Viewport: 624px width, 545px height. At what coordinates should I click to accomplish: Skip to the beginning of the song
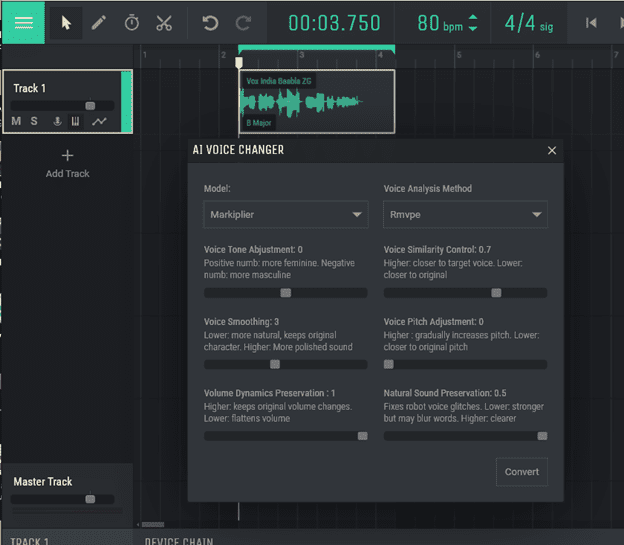coord(591,23)
